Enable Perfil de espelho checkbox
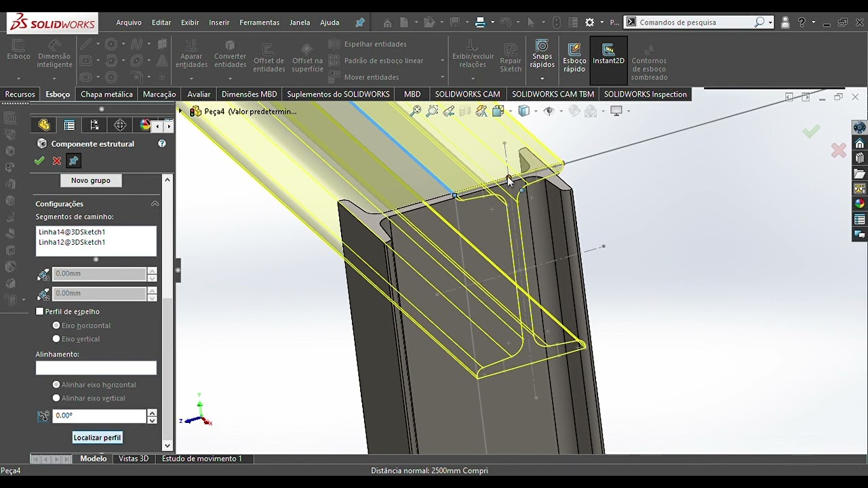This screenshot has width=868, height=488. (x=39, y=312)
